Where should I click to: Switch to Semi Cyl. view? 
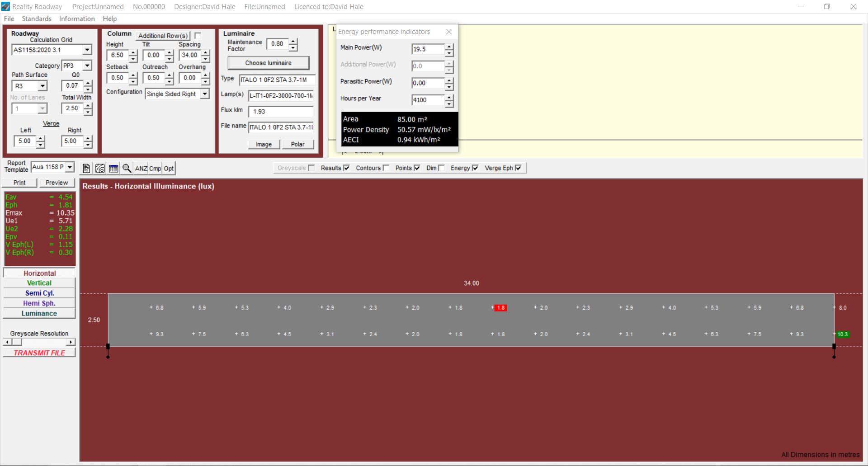point(39,293)
